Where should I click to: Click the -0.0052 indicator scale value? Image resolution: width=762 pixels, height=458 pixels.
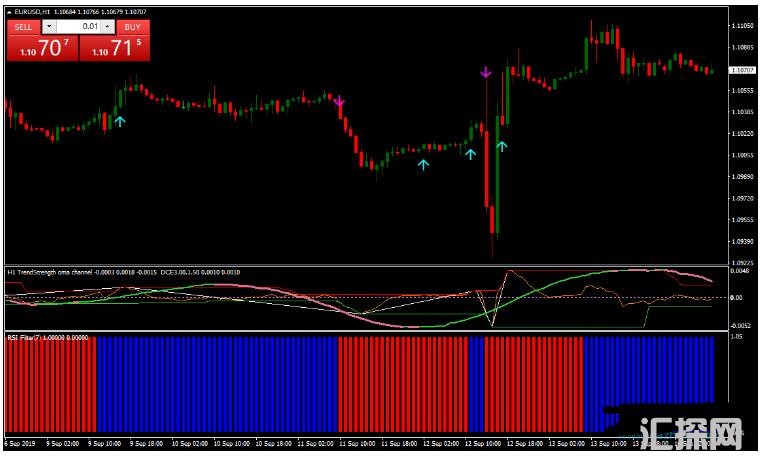(x=739, y=326)
